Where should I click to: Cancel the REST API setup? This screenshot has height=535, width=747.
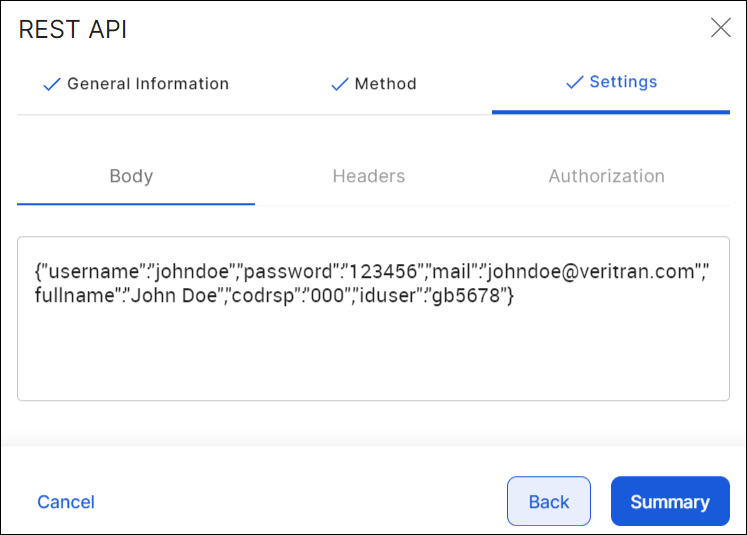point(66,502)
